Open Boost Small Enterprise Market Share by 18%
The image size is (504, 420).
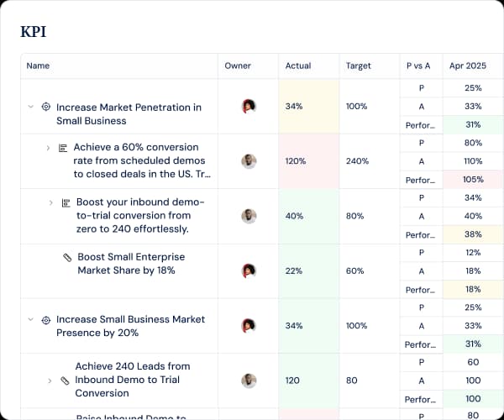click(131, 264)
